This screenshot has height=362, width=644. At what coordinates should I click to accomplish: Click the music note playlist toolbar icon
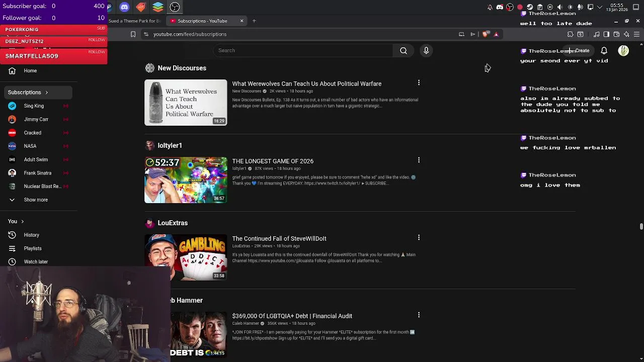point(597,34)
